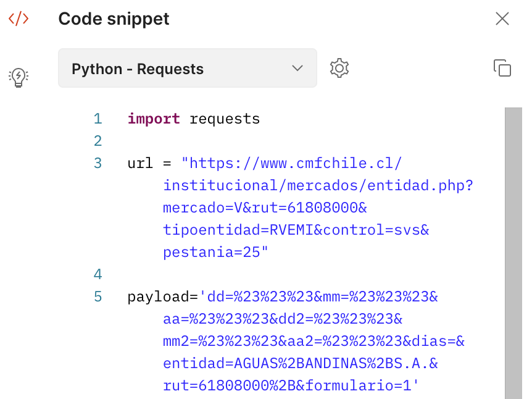Click the dropdown chevron arrow
The image size is (532, 399).
pyautogui.click(x=297, y=69)
